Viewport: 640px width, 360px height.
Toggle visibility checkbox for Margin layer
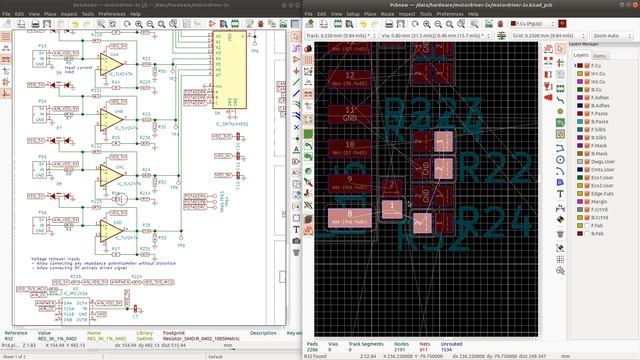click(587, 202)
